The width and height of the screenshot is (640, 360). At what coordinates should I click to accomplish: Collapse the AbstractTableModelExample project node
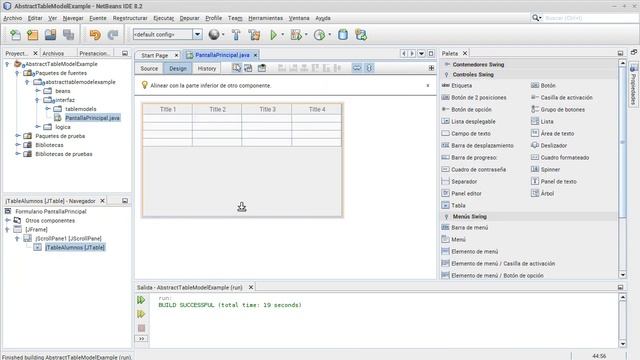7,64
